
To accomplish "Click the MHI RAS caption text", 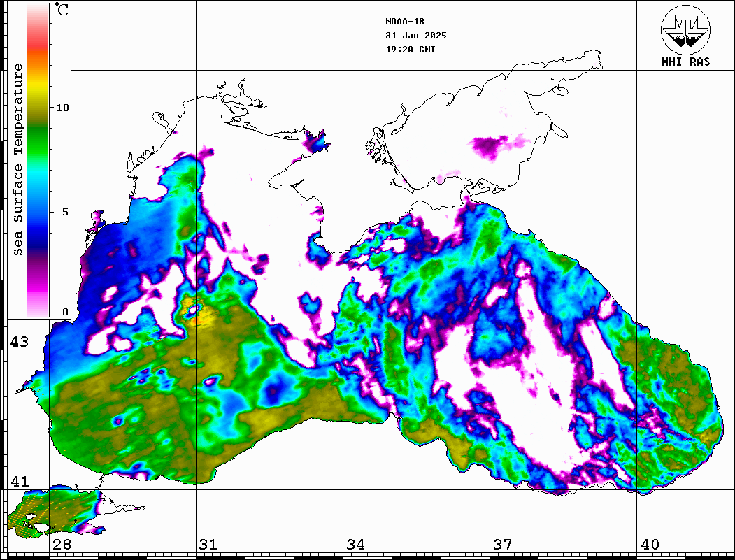I will [x=686, y=62].
